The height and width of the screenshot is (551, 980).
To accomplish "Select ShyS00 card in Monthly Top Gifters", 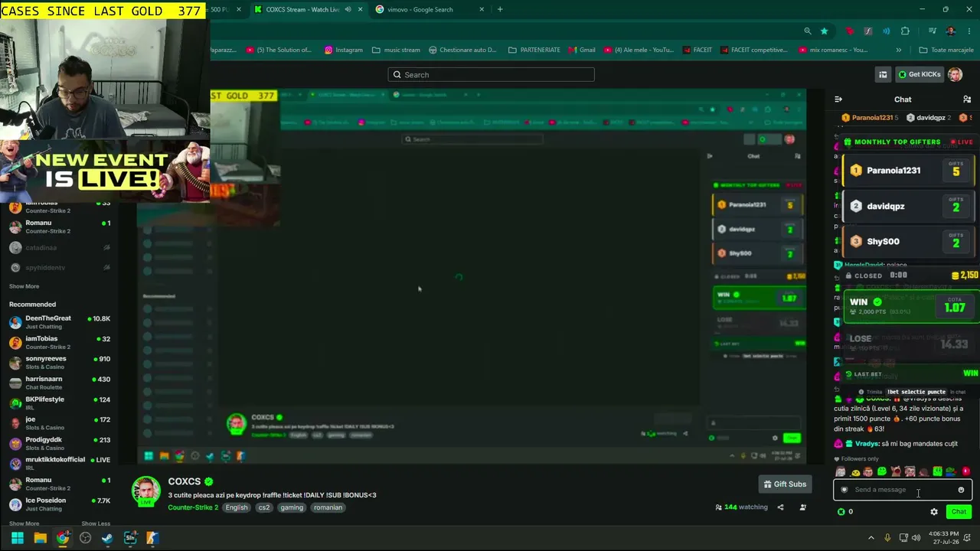I will (x=908, y=241).
